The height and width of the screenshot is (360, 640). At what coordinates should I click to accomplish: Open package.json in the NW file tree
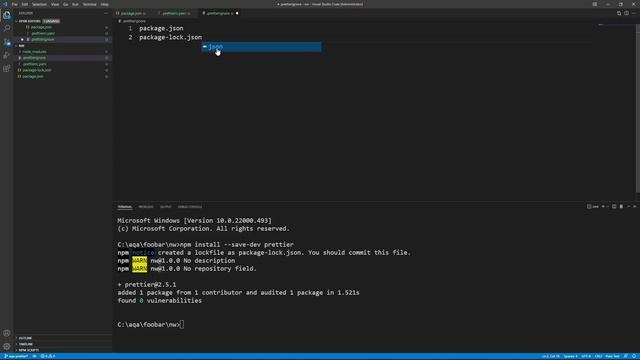[x=33, y=76]
